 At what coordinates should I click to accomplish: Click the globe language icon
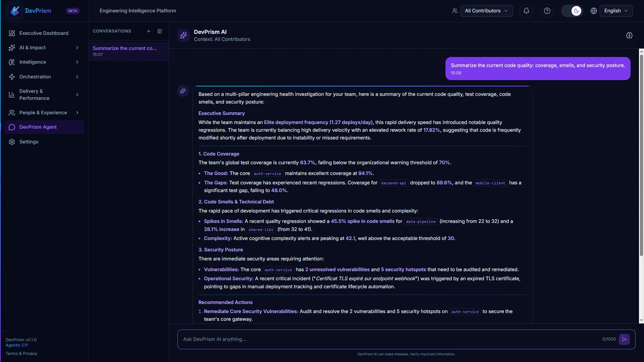594,11
